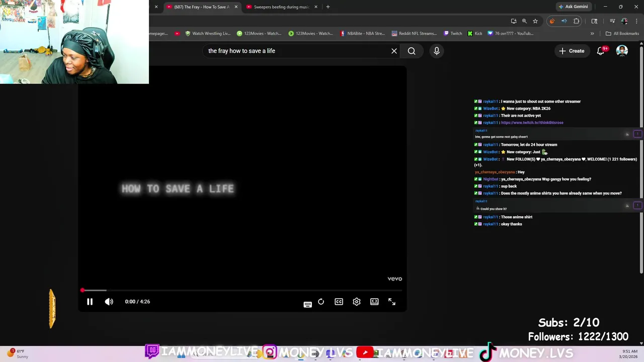Open the Twitch bookmark
Image resolution: width=644 pixels, height=362 pixels.
[x=453, y=34]
